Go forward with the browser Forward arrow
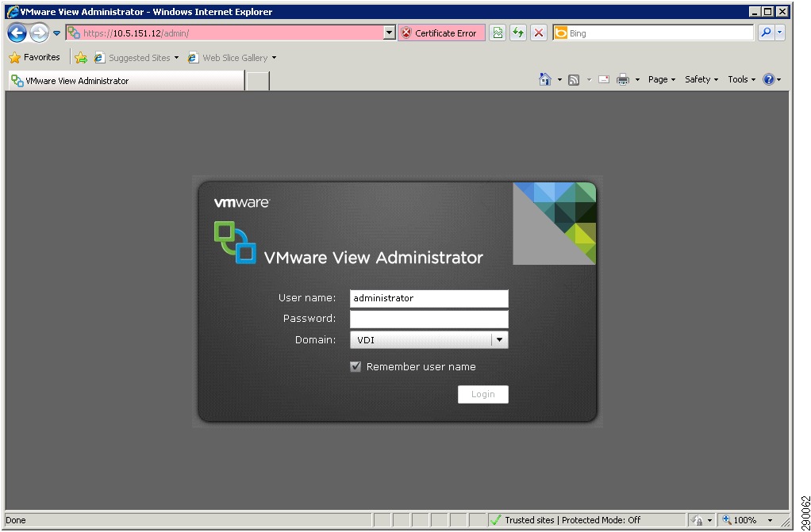The image size is (811, 532). (x=40, y=33)
